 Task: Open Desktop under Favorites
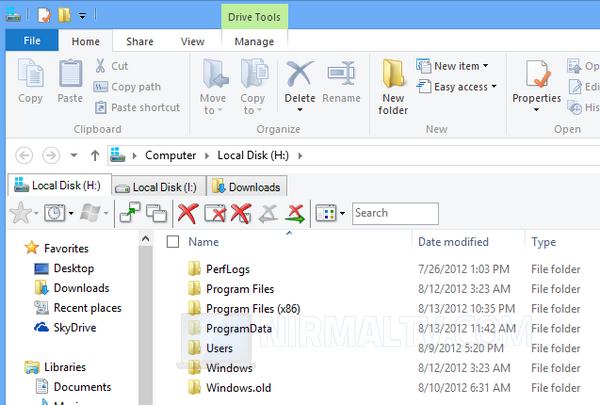(x=64, y=268)
